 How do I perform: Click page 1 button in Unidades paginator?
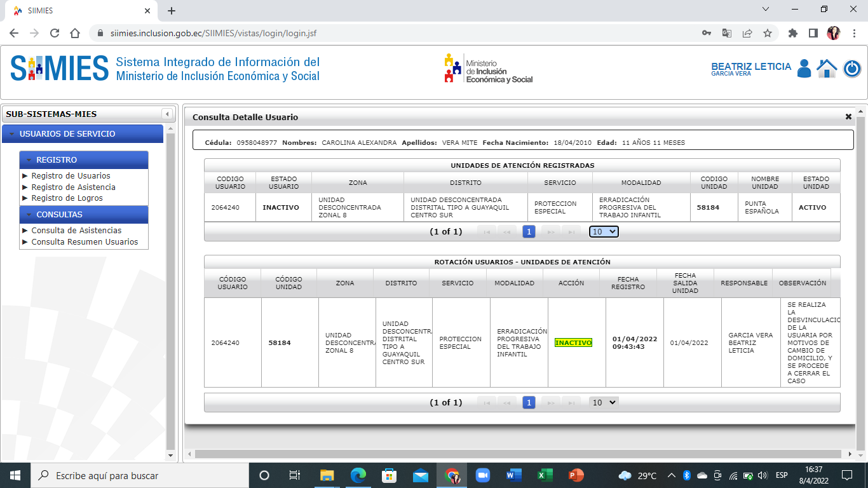coord(529,232)
